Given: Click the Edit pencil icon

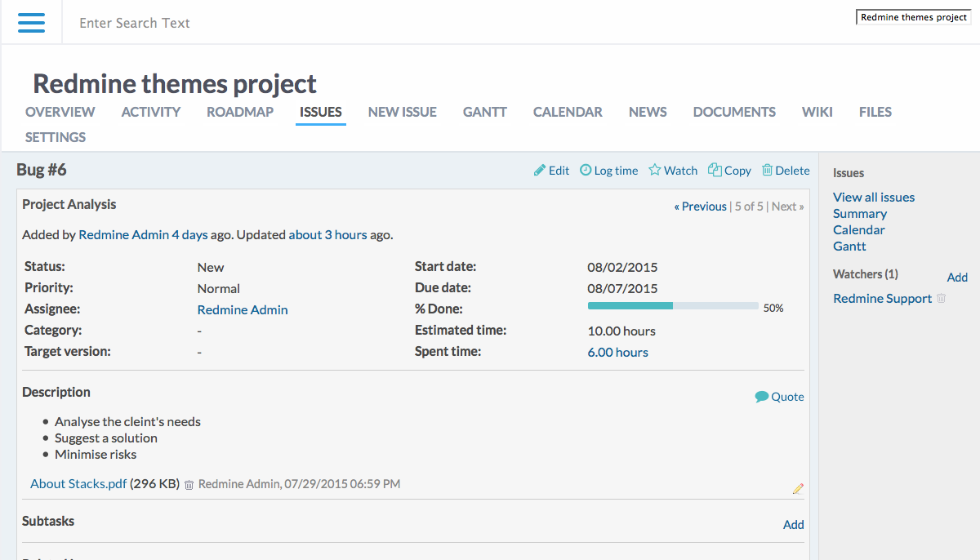Looking at the screenshot, I should [x=540, y=170].
